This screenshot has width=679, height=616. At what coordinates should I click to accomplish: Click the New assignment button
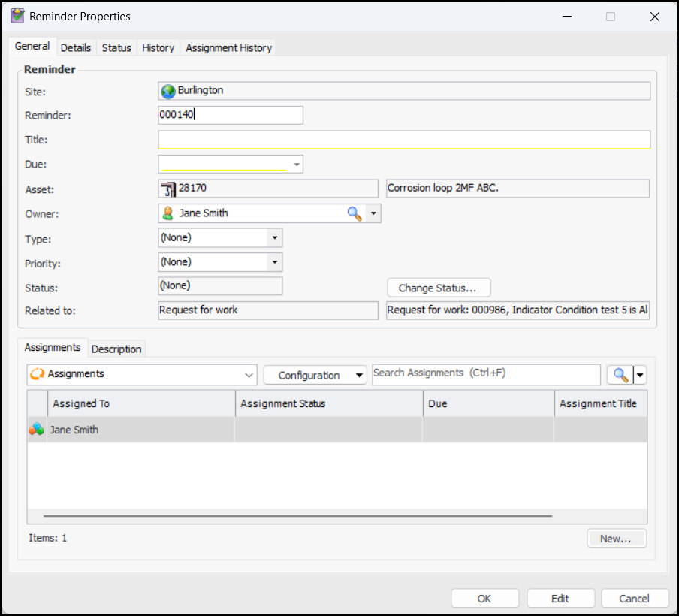point(616,538)
